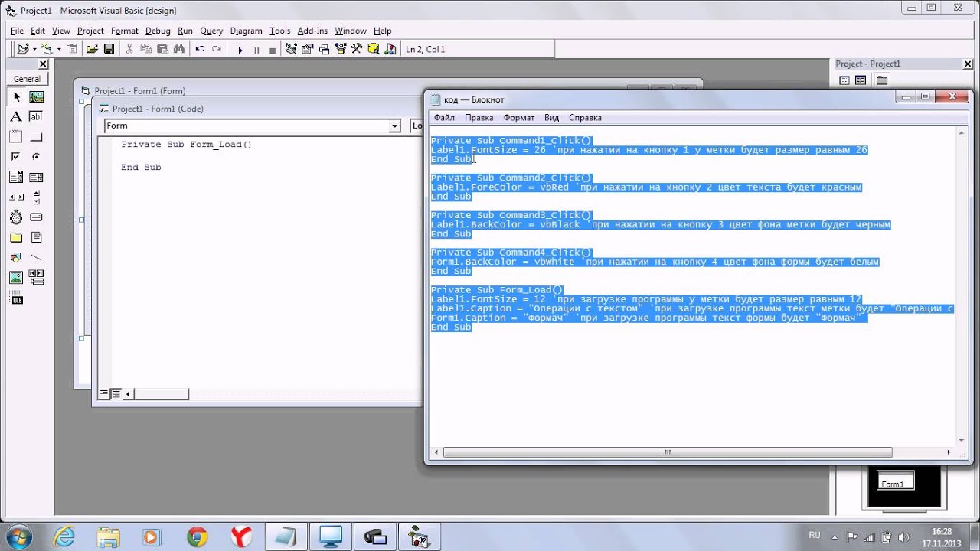Open the Debug menu
The image size is (980, 551).
(158, 31)
